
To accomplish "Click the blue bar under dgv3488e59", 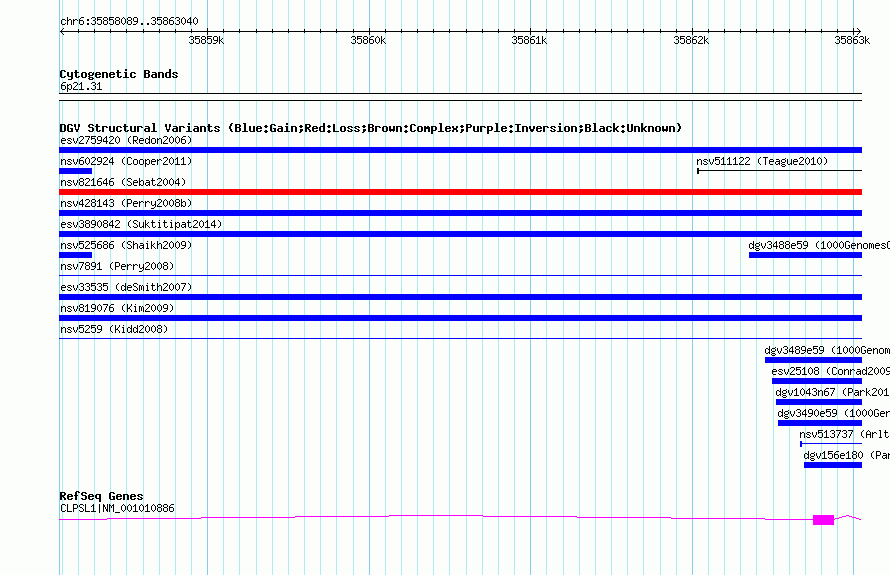I will [805, 255].
